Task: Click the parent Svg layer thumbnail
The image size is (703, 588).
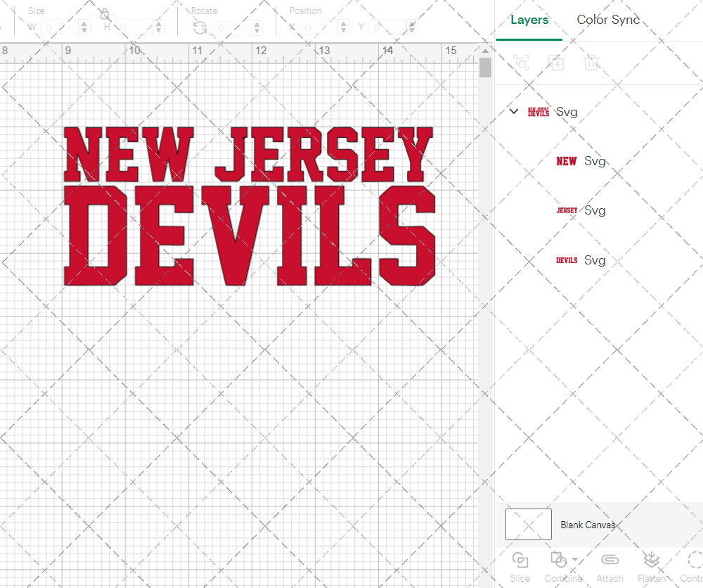Action: pos(538,112)
